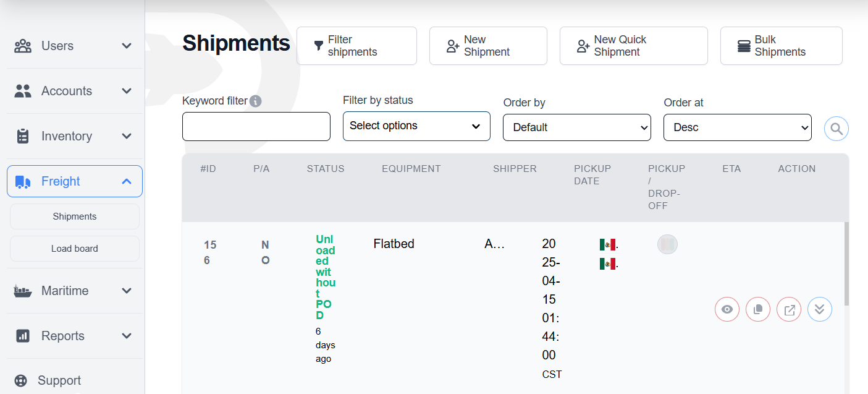
Task: Open the Filter by status dropdown
Action: 416,126
